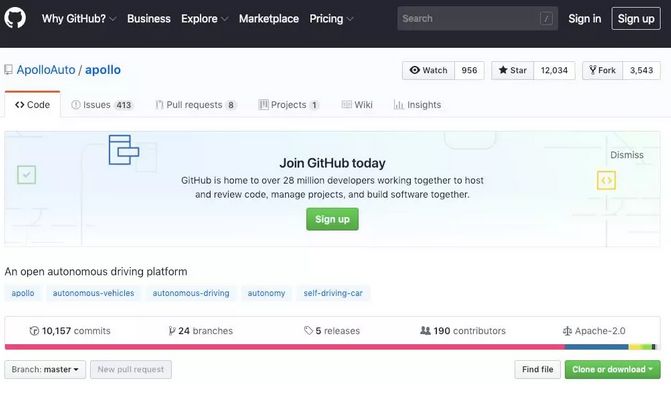Click the blue project board banner icon
Screen dimensions: 671x394
tap(124, 150)
